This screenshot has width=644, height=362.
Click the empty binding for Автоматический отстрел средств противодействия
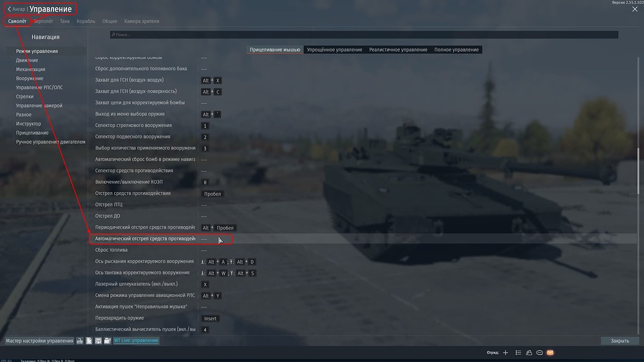[204, 239]
